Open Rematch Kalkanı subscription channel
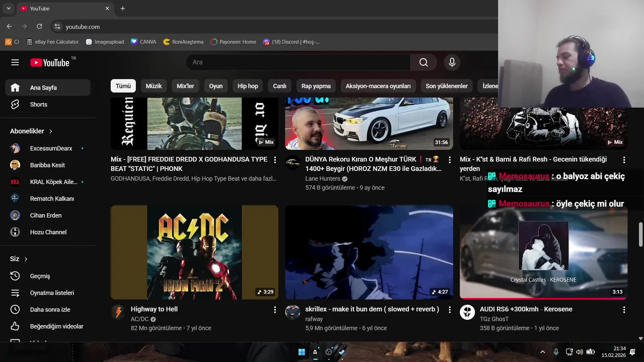This screenshot has width=644, height=362. (48, 199)
